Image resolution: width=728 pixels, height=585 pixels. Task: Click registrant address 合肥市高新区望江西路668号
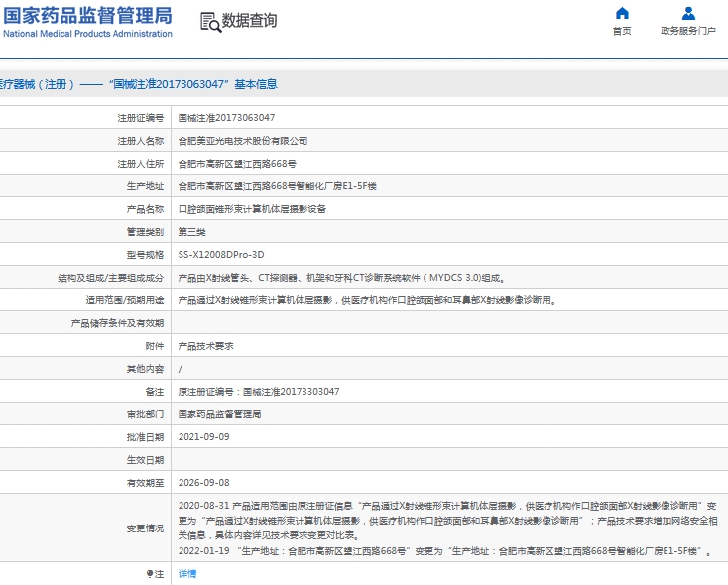pos(237,164)
